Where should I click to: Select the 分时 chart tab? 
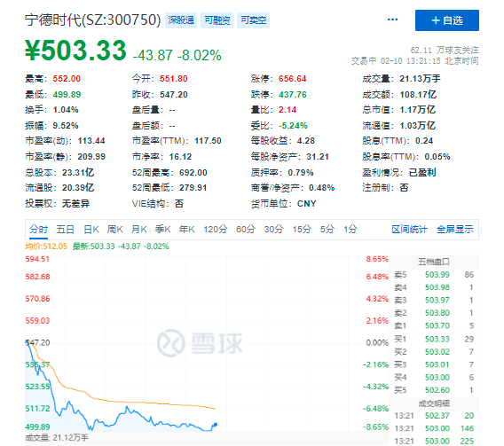tap(38, 230)
